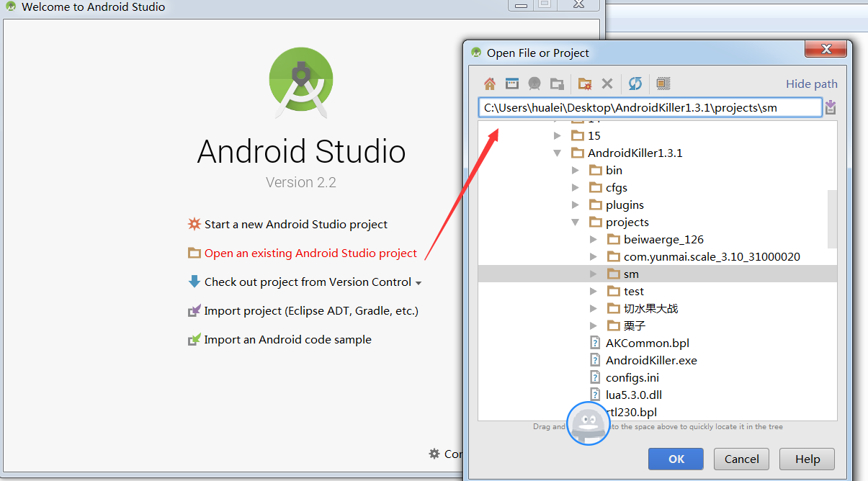Viewport: 868px width, 481px height.
Task: Import an Android code sample
Action: 288,339
